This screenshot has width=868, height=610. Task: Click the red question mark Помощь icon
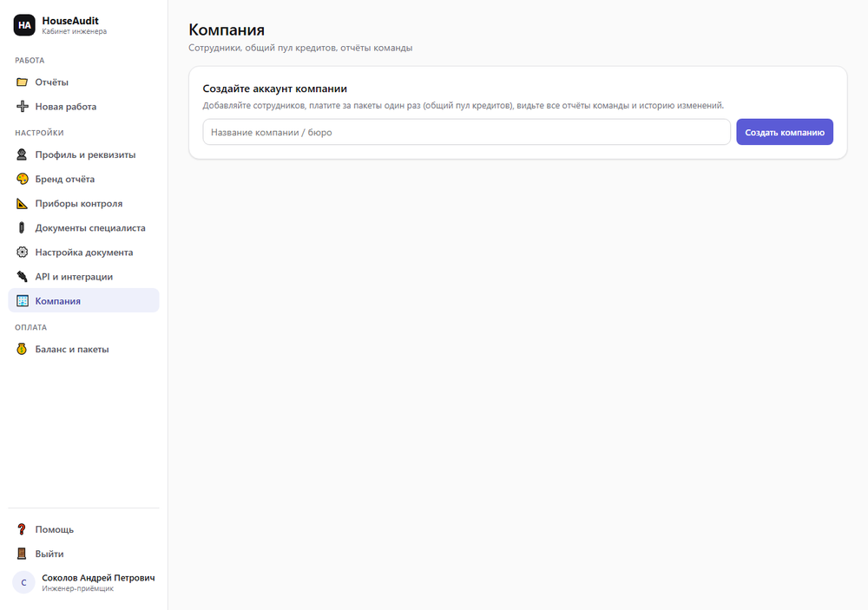[23, 529]
